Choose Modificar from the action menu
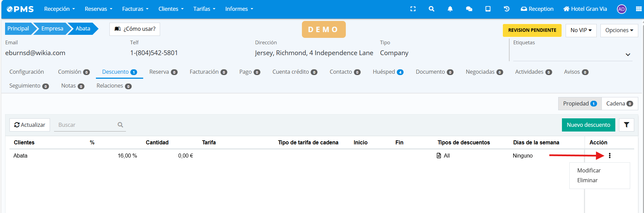 click(589, 170)
